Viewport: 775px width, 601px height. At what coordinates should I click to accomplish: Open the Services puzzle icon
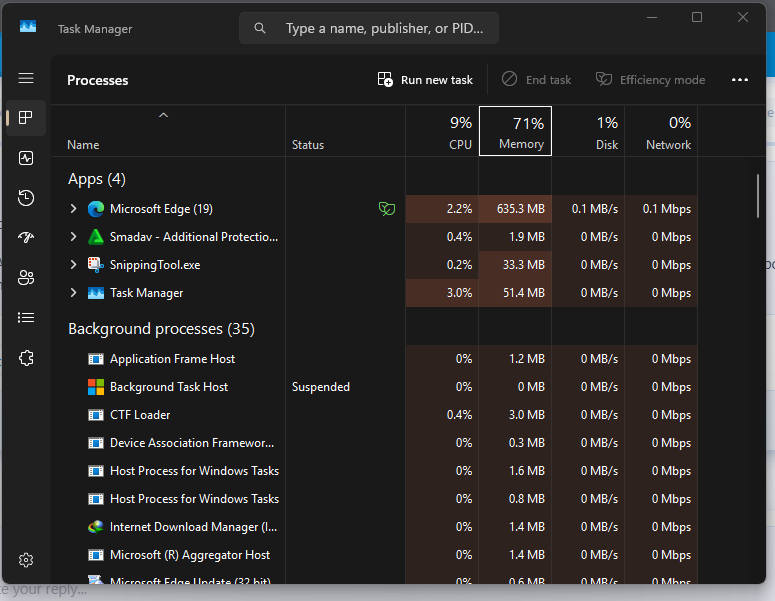tap(26, 358)
